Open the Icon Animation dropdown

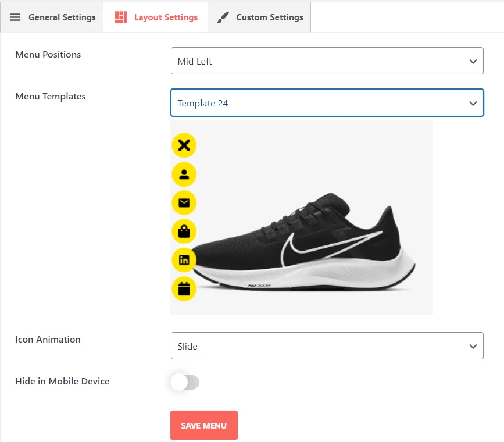tap(327, 346)
